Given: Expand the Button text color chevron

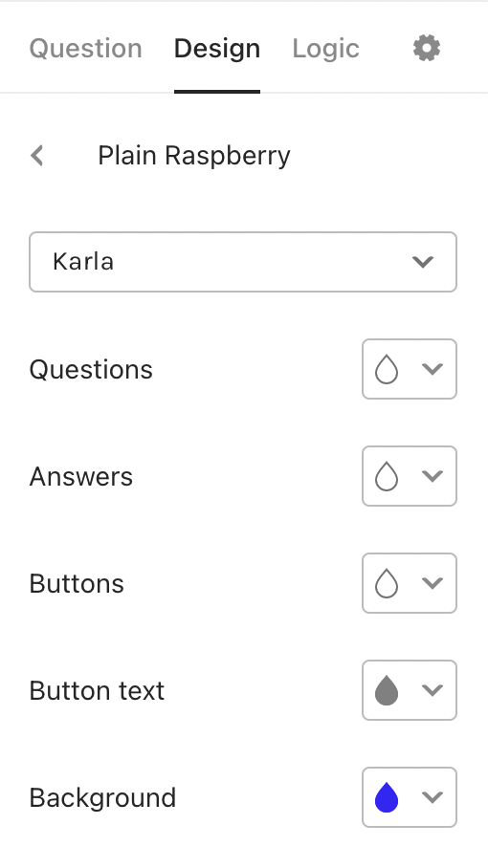Looking at the screenshot, I should coord(433,690).
